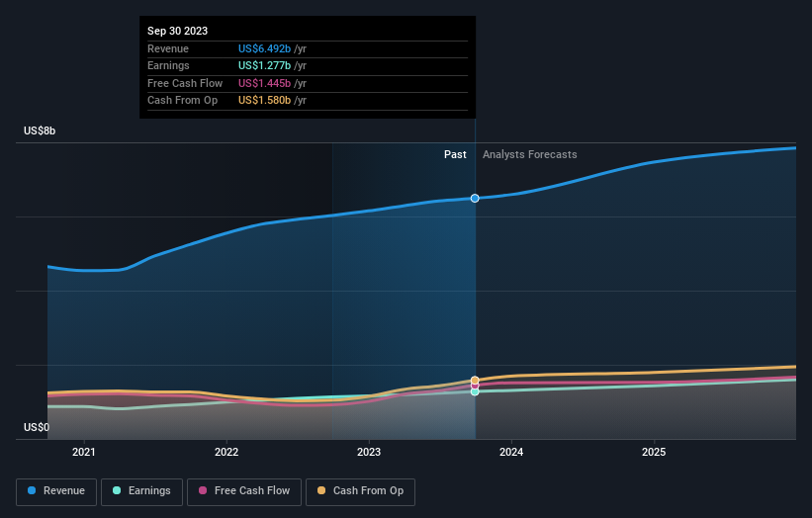Click the US$6.492b revenue value
The width and height of the screenshot is (812, 518).
(264, 48)
